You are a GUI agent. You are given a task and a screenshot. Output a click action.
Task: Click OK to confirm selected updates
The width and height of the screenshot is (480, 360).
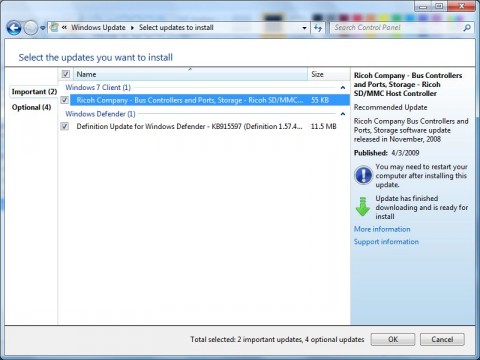tap(393, 339)
